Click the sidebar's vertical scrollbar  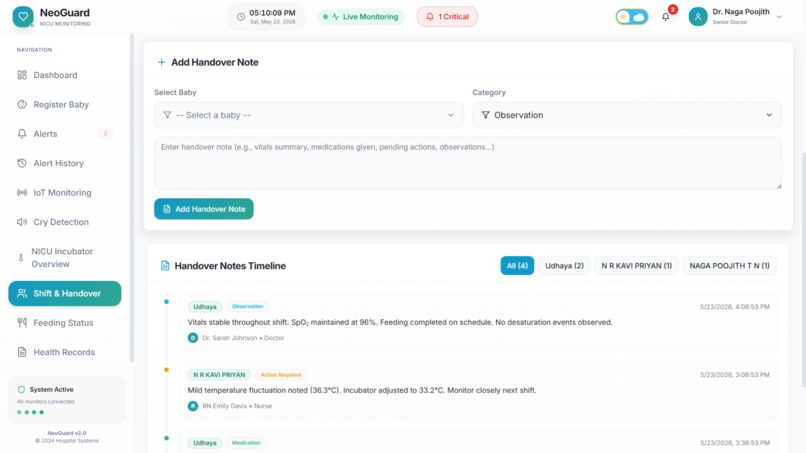coord(132,198)
